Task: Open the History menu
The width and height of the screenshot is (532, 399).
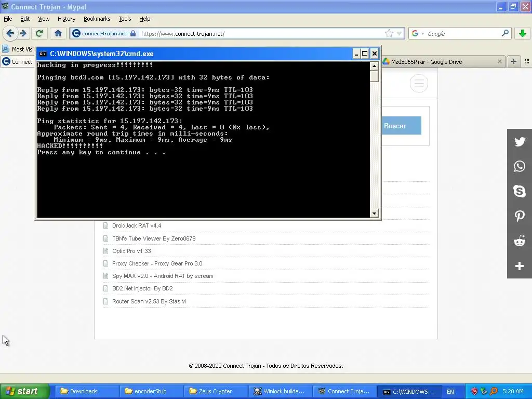Action: [66, 19]
